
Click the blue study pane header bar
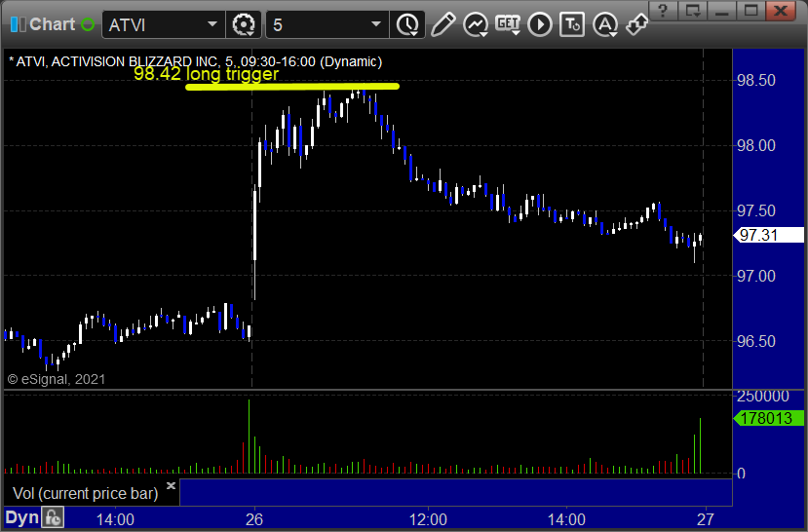[455, 492]
